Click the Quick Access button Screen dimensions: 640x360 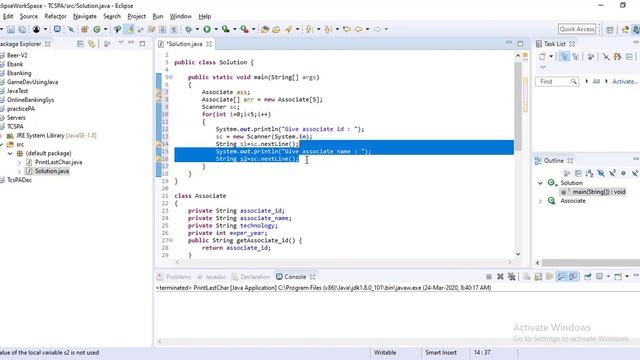point(577,29)
